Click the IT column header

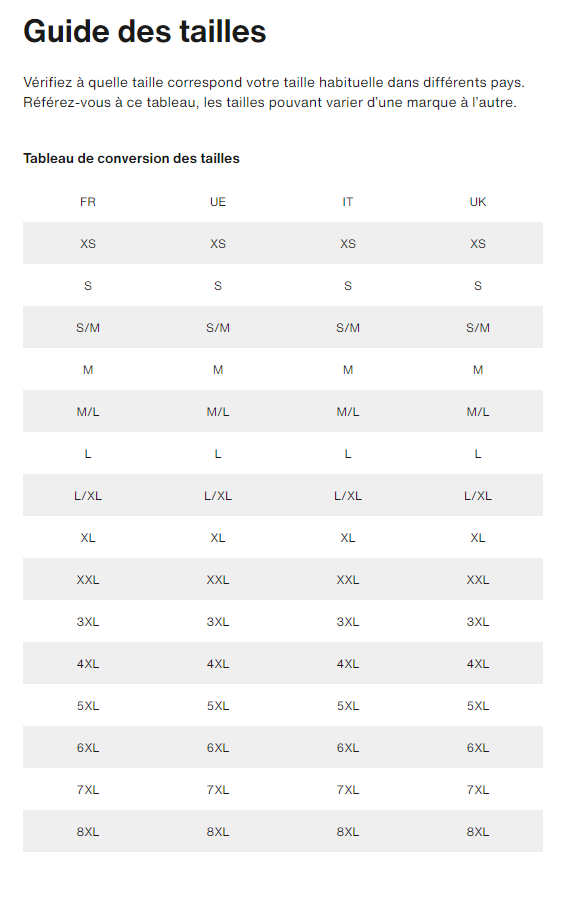coord(348,202)
